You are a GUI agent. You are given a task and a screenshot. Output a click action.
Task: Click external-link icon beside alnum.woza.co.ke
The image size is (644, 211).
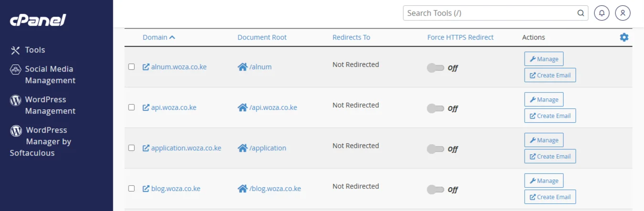(146, 67)
